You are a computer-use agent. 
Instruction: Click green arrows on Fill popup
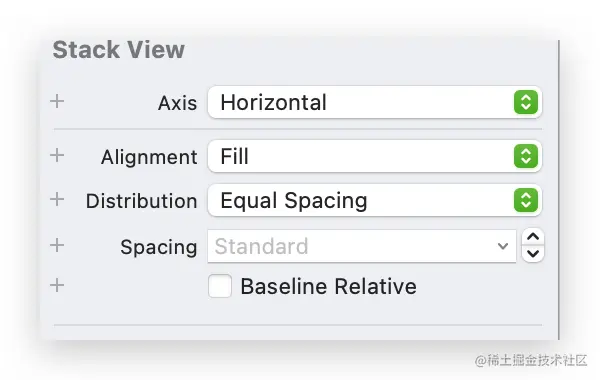click(526, 156)
